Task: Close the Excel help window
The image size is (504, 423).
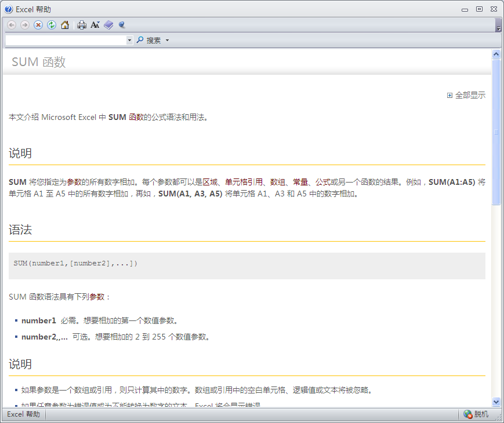Action: coord(494,9)
